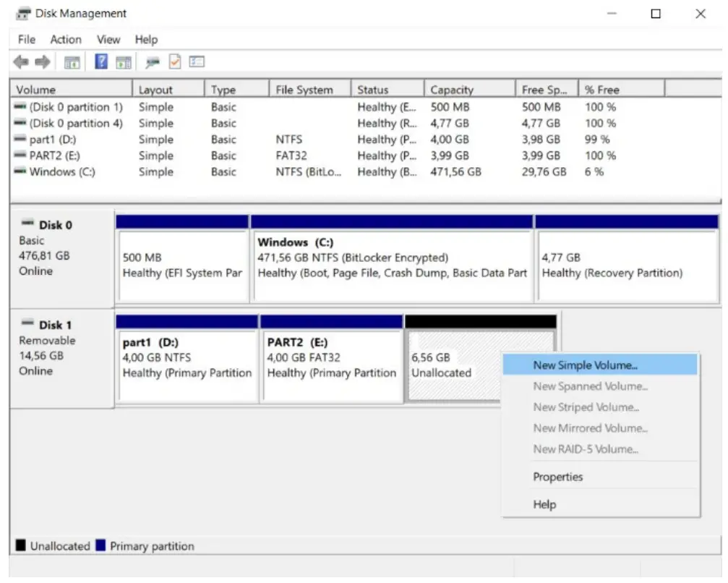This screenshot has height=583, width=728.
Task: Click the list view settings toolbar icon
Action: click(x=196, y=62)
